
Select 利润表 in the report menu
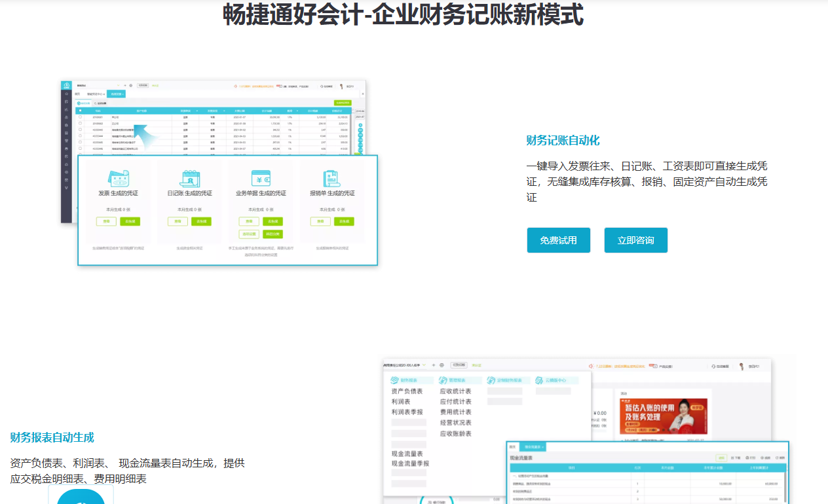[401, 402]
